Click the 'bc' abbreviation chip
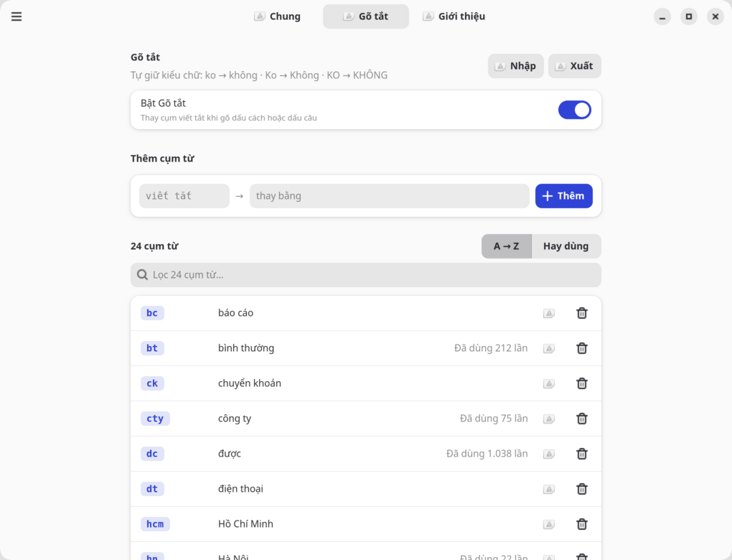Viewport: 732px width, 560px height. [152, 313]
